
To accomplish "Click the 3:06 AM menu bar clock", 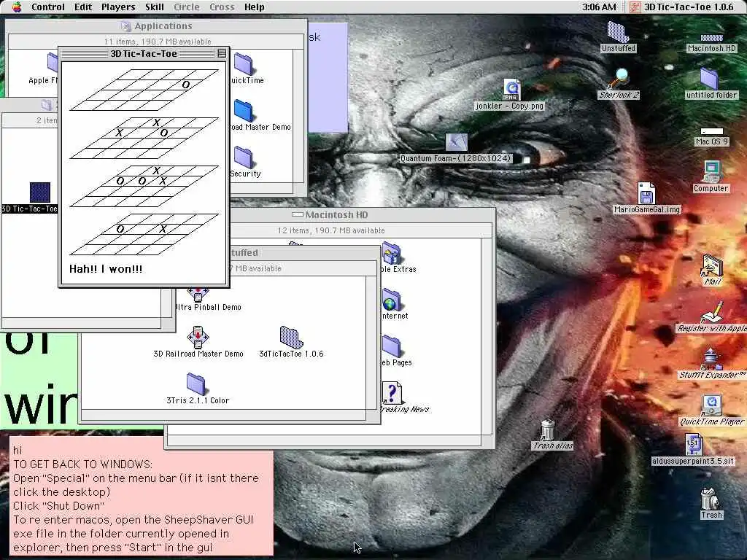I will 599,7.
